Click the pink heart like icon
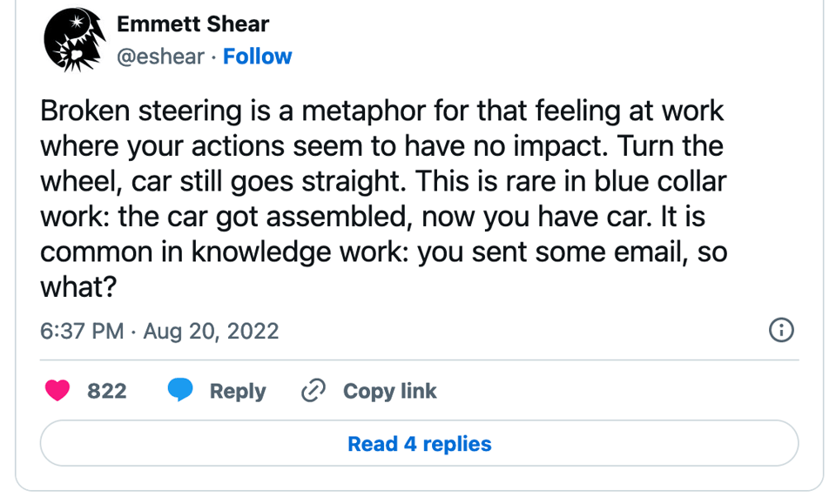This screenshot has width=836, height=504. tap(57, 391)
